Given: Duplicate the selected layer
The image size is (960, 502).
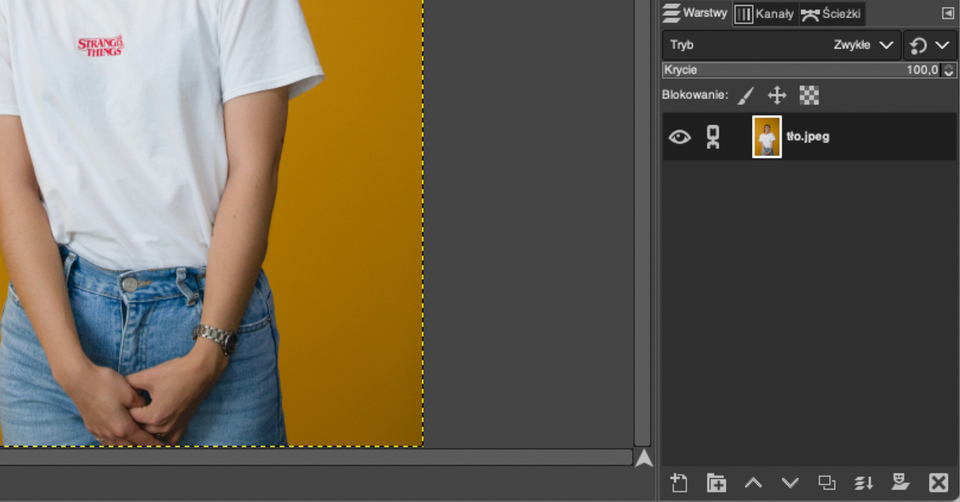Looking at the screenshot, I should point(827,483).
